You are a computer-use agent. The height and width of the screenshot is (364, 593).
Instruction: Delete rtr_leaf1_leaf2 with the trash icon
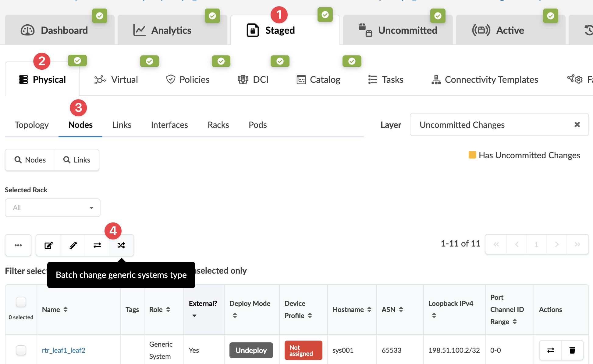(572, 350)
